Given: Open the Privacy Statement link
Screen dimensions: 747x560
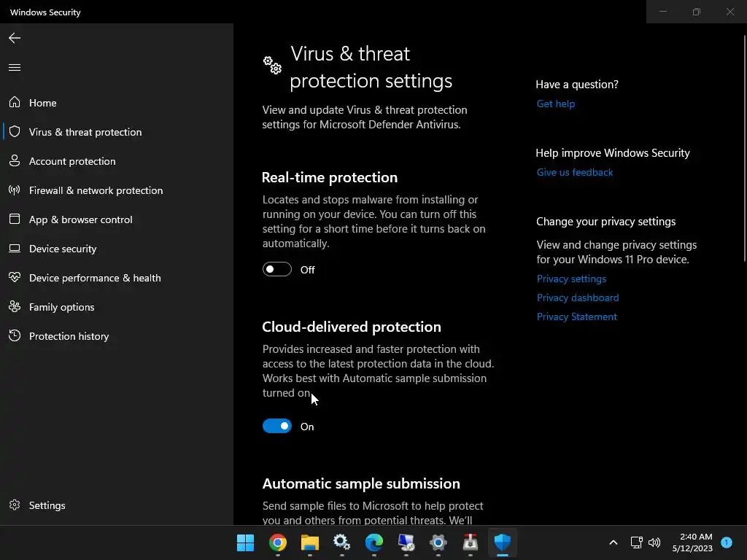Looking at the screenshot, I should [576, 316].
